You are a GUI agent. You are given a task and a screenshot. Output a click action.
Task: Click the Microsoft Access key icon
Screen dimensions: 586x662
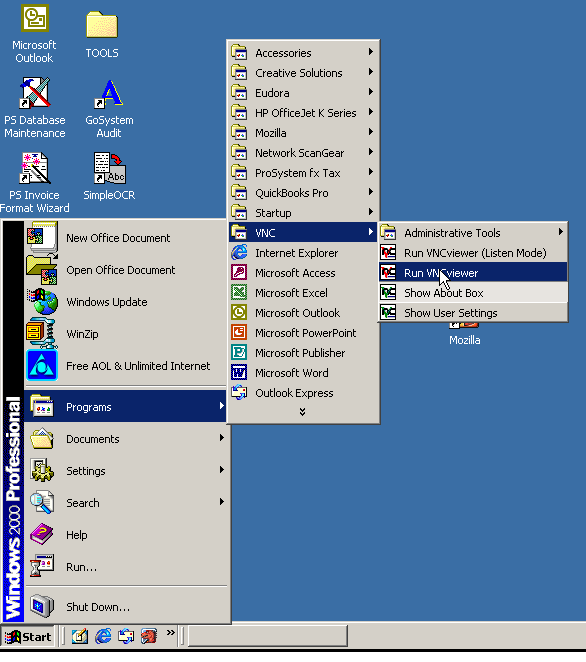click(239, 272)
